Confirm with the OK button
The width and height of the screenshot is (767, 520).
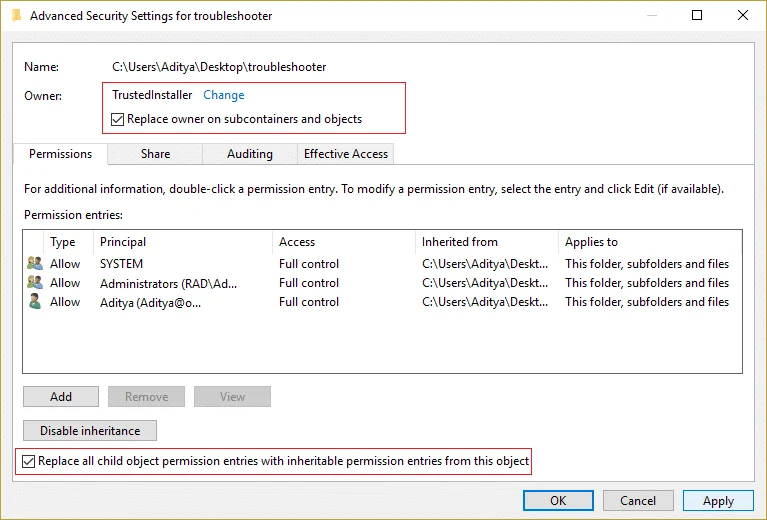558,500
